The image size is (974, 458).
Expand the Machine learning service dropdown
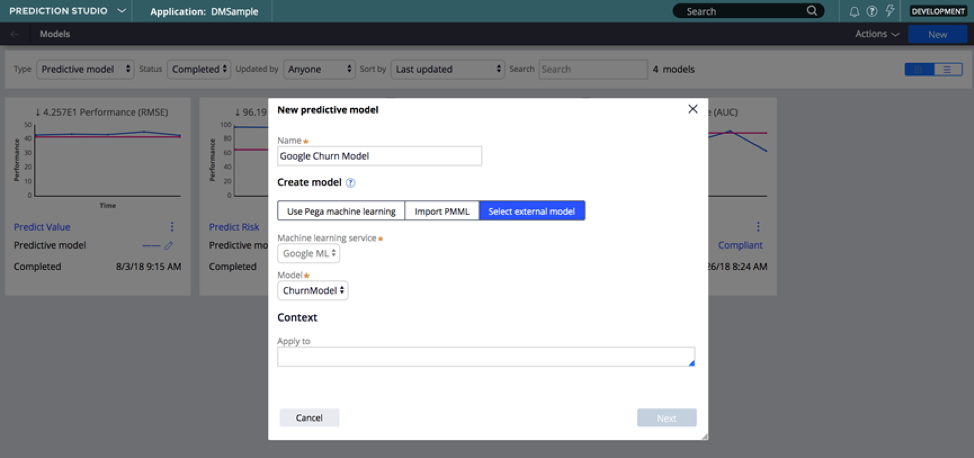click(309, 254)
